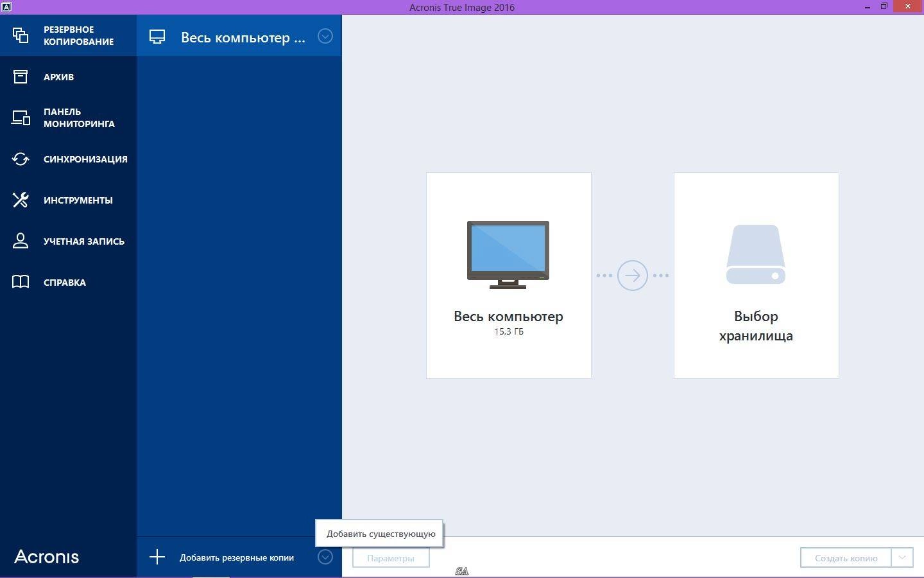924x578 pixels.
Task: Open the Учетная запись page
Action: click(68, 241)
